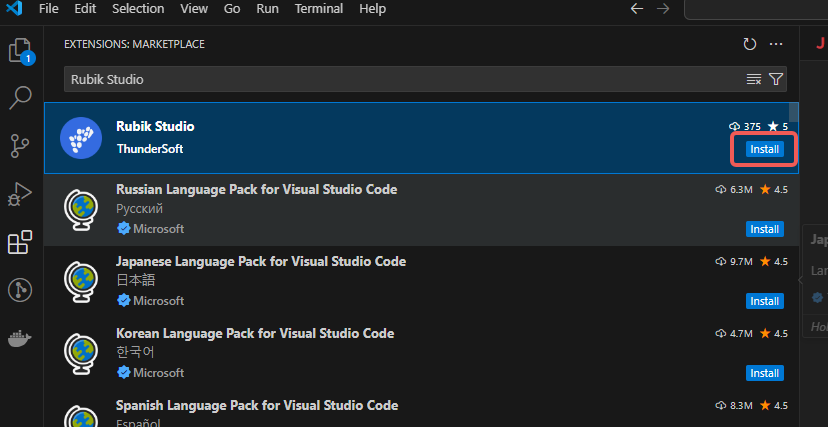Screen dimensions: 828x427
Task: Open the Terminal menu
Action: click(x=319, y=9)
